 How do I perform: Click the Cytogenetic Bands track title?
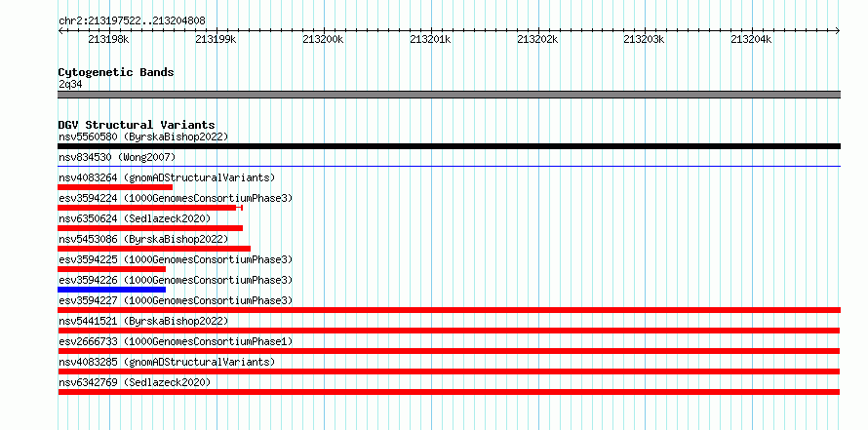click(x=116, y=72)
